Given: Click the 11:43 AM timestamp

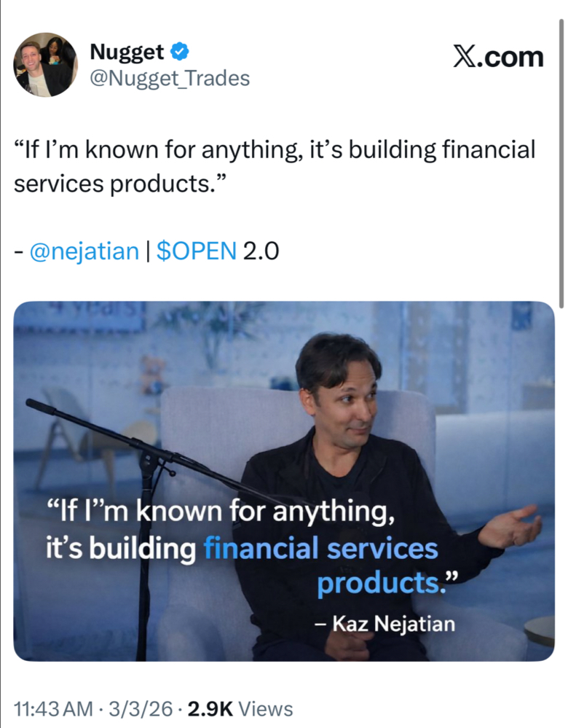Looking at the screenshot, I should [x=53, y=709].
